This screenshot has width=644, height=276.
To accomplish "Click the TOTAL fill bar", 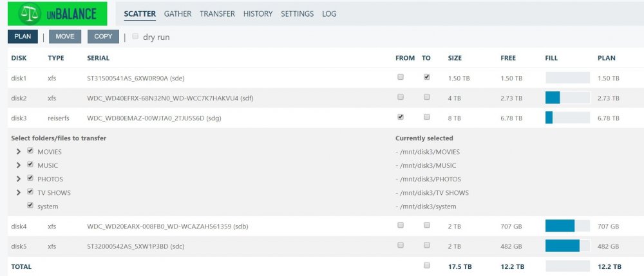I will (567, 266).
